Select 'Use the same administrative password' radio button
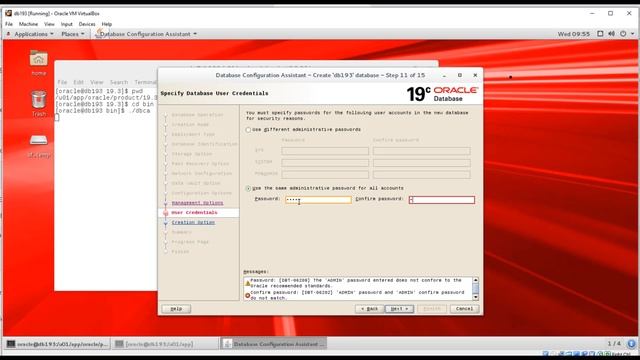The height and width of the screenshot is (360, 640). click(248, 189)
